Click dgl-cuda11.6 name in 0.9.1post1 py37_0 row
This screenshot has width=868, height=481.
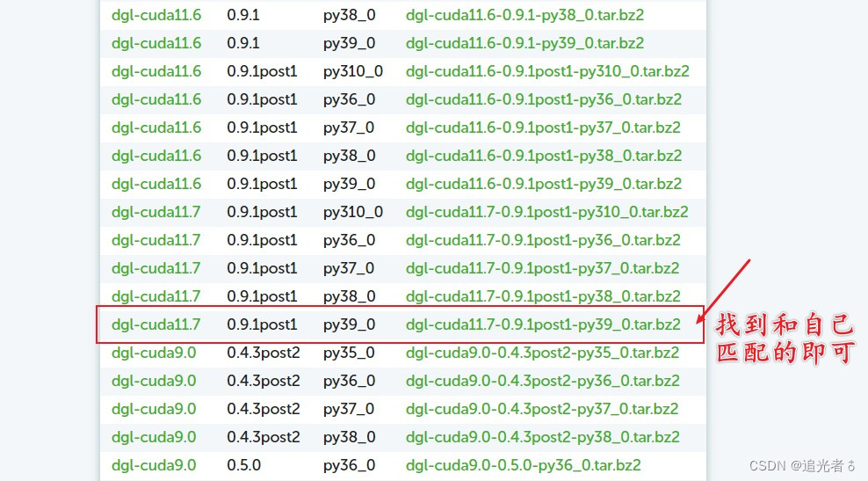point(156,128)
